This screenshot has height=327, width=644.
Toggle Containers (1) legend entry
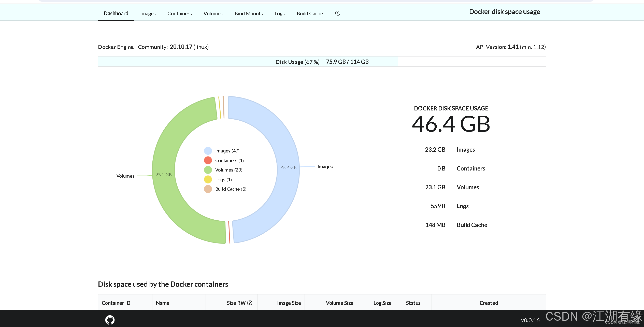224,160
